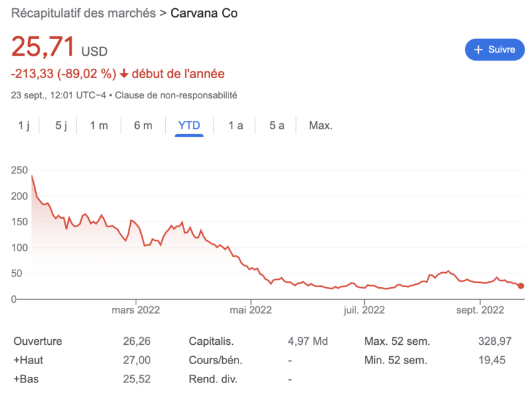The width and height of the screenshot is (532, 393).
Task: Click the 25,71 price value
Action: click(x=43, y=46)
